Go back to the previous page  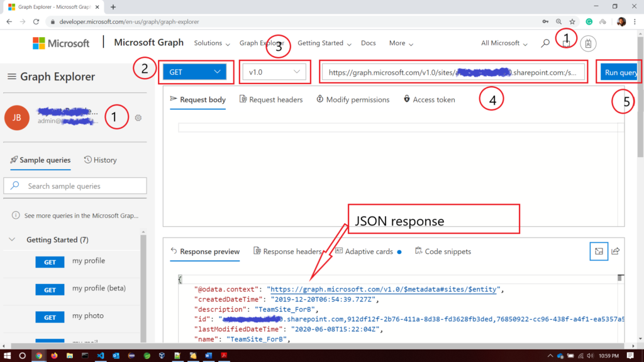click(x=9, y=22)
